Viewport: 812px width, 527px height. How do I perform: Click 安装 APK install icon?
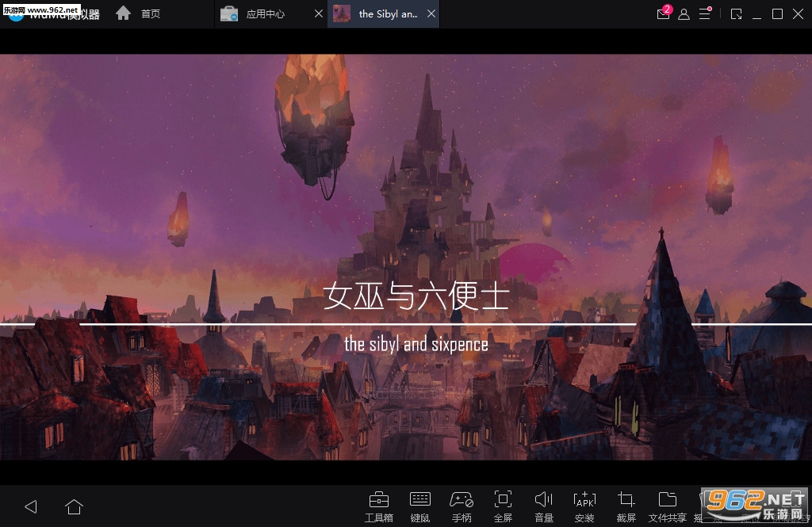tap(584, 507)
